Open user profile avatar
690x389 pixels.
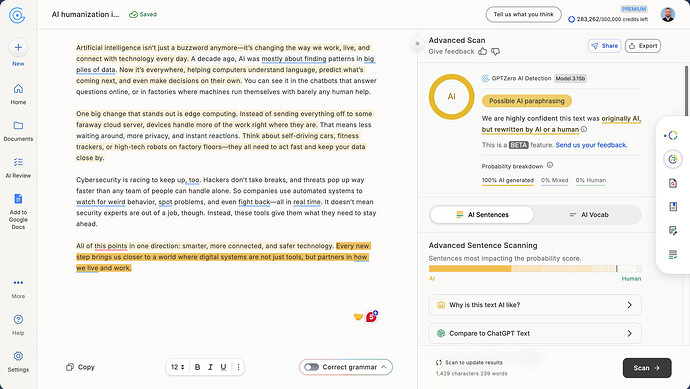[x=668, y=15]
